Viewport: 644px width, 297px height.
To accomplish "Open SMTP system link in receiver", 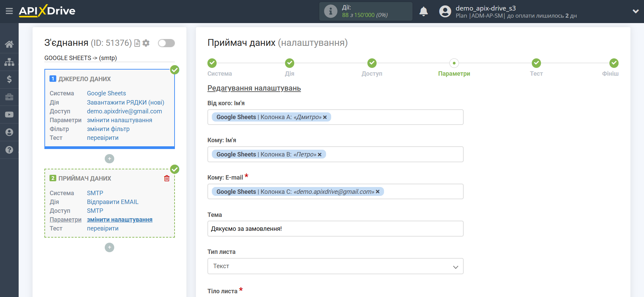I will pos(95,193).
